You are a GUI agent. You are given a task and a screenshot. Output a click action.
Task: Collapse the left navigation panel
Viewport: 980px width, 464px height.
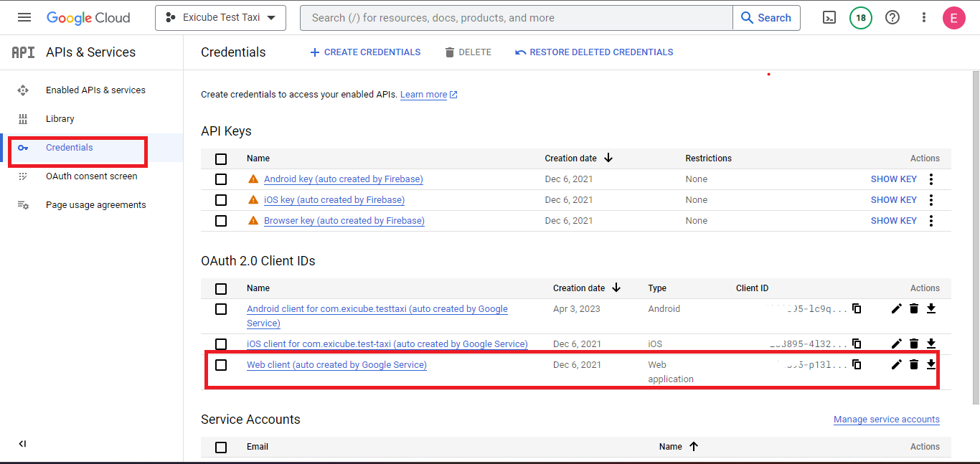[x=22, y=444]
